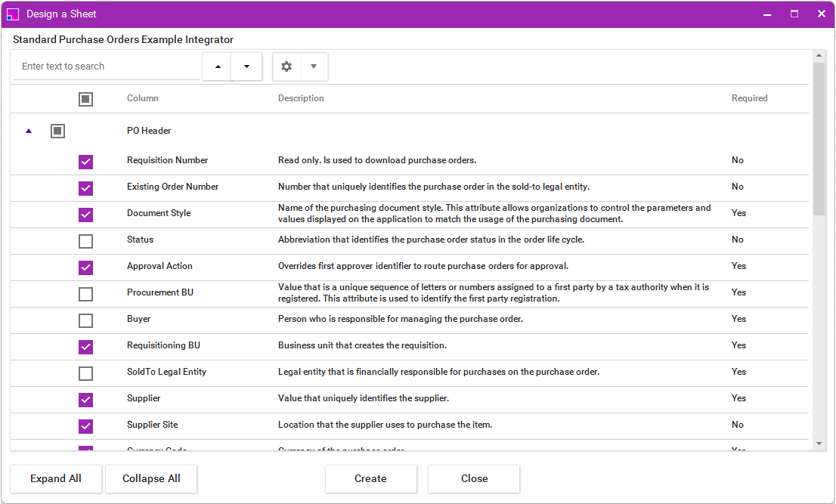This screenshot has height=504, width=836.
Task: Minimize the Design a Sheet window
Action: 767,14
